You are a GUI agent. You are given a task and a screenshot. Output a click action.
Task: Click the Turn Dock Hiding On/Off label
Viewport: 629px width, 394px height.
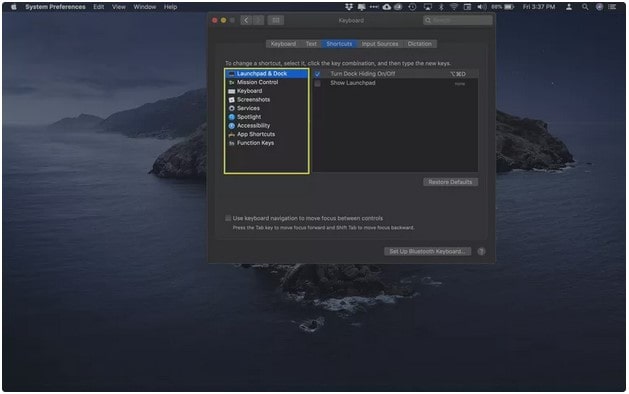point(363,74)
